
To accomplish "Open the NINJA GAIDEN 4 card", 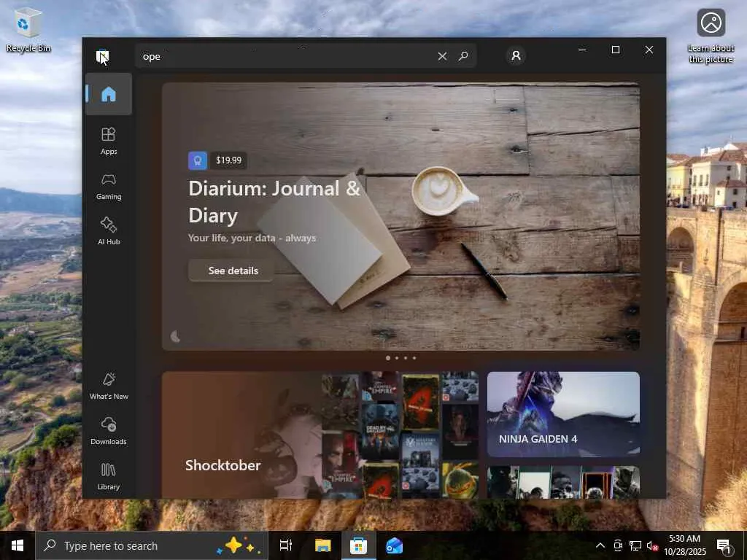I will tap(563, 414).
